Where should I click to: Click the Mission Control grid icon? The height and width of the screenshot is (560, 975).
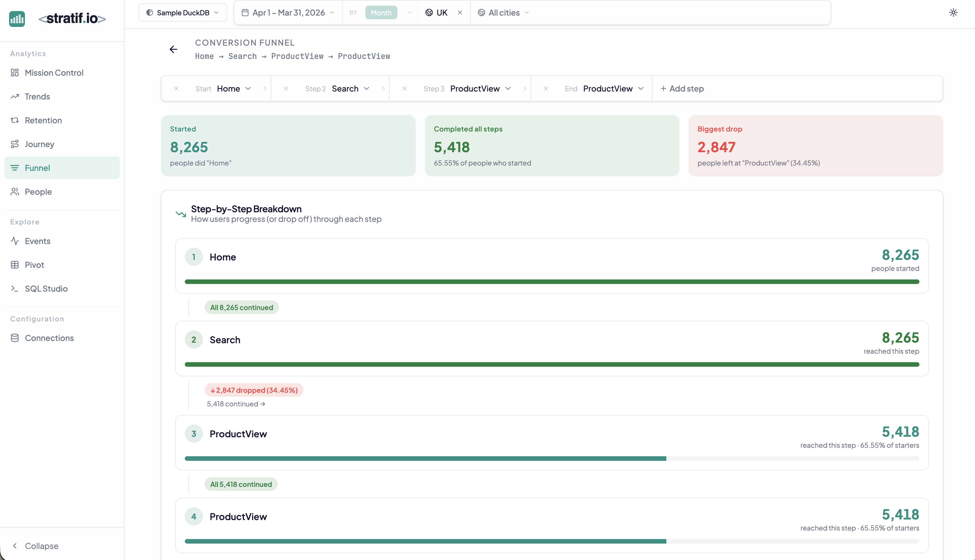(x=15, y=73)
